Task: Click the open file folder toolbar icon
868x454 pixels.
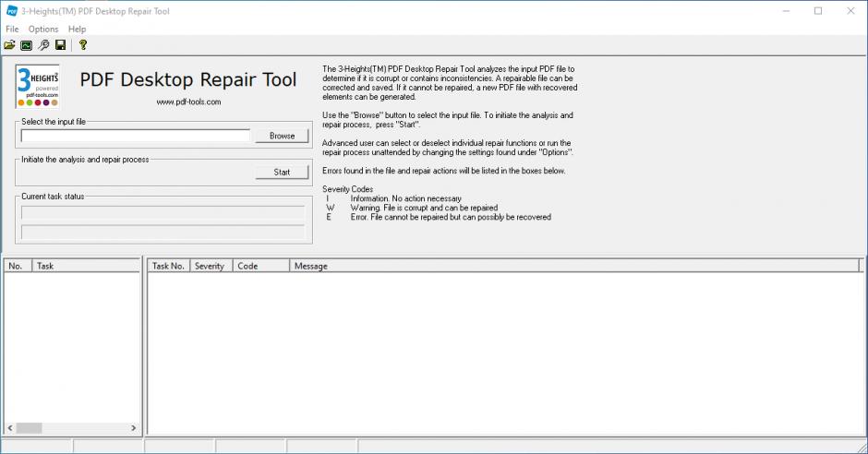Action: pos(9,45)
